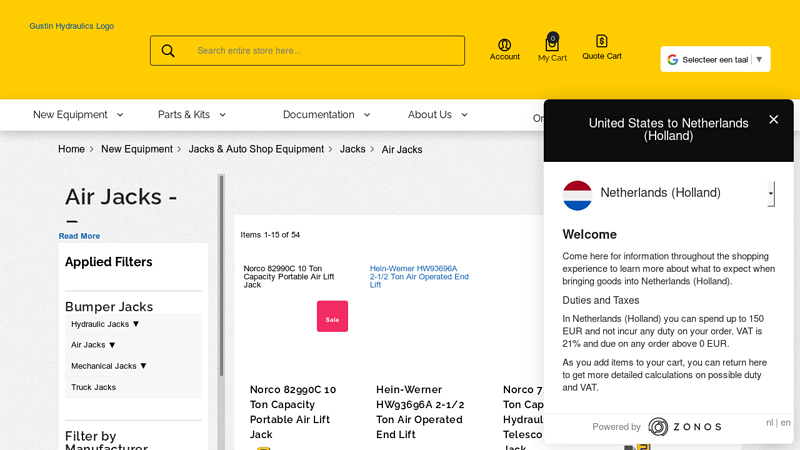The height and width of the screenshot is (450, 800).
Task: Click the search entire store field
Action: (x=325, y=51)
